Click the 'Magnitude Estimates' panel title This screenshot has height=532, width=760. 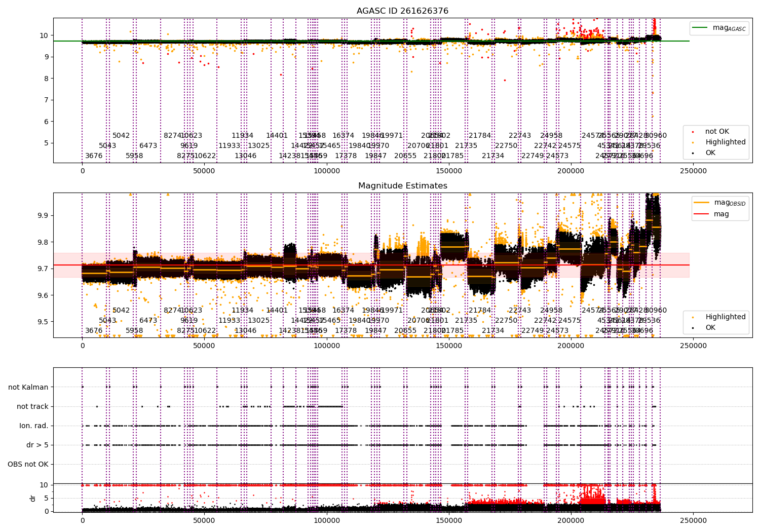(402, 186)
